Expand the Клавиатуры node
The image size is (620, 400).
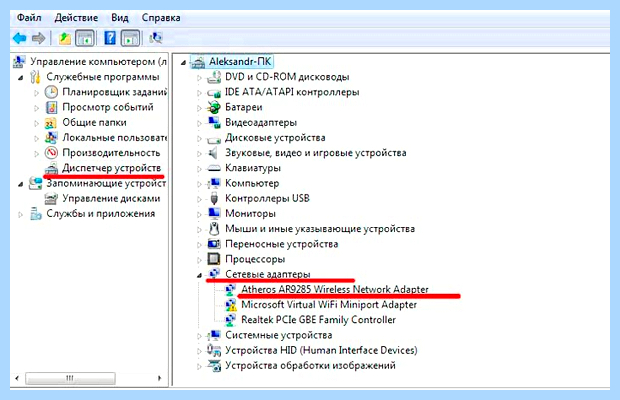point(199,169)
